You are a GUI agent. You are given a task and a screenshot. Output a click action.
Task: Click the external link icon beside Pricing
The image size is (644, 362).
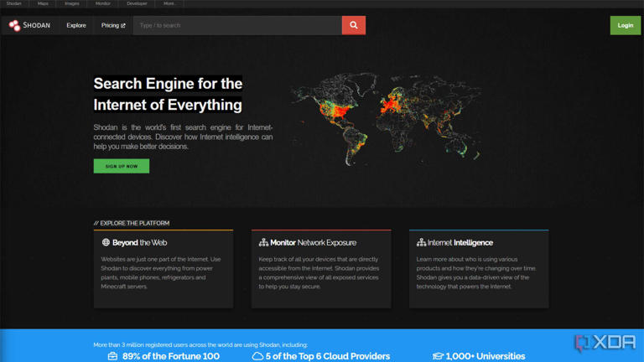123,25
